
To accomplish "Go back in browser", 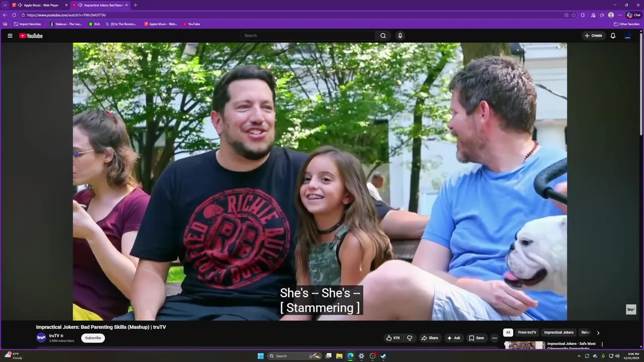I will pos(5,15).
